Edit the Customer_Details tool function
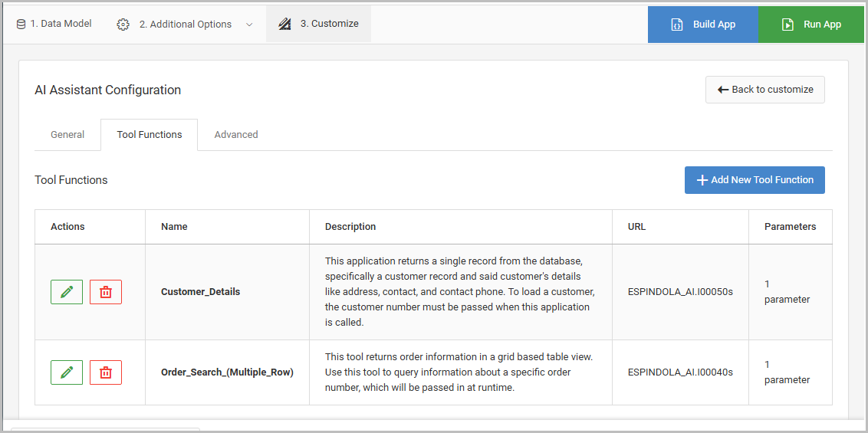868x433 pixels. pyautogui.click(x=67, y=292)
